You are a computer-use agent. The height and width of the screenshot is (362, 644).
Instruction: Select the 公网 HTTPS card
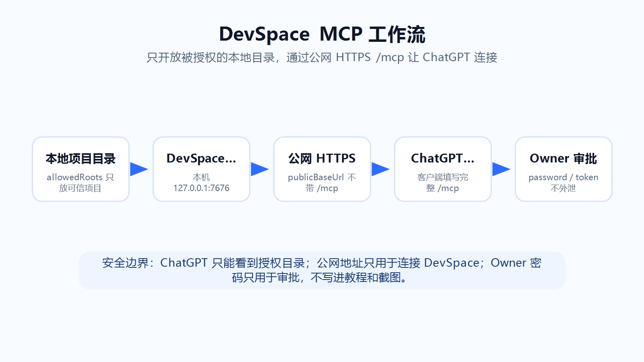click(322, 169)
